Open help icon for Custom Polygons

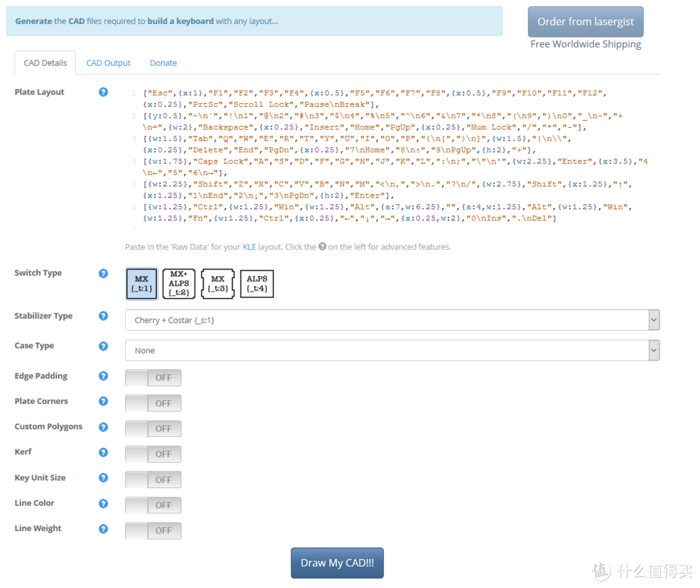(103, 427)
